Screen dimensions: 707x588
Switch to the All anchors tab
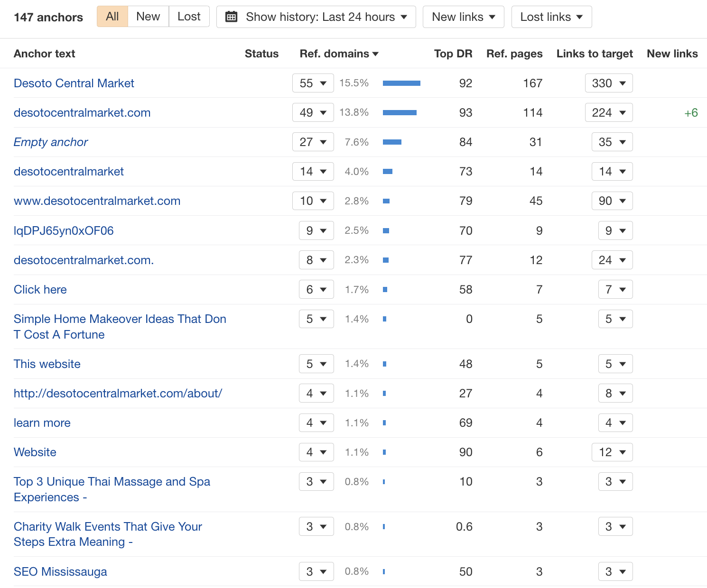pos(112,17)
